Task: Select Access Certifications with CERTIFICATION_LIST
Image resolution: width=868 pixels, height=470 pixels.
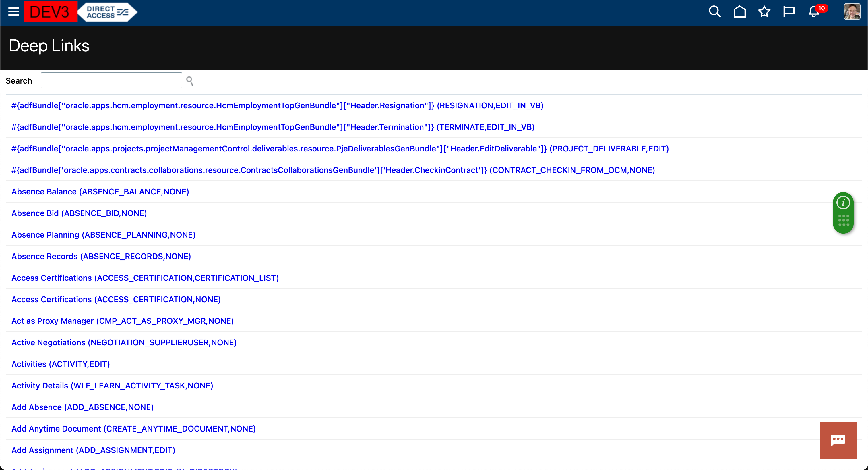Action: pos(145,278)
